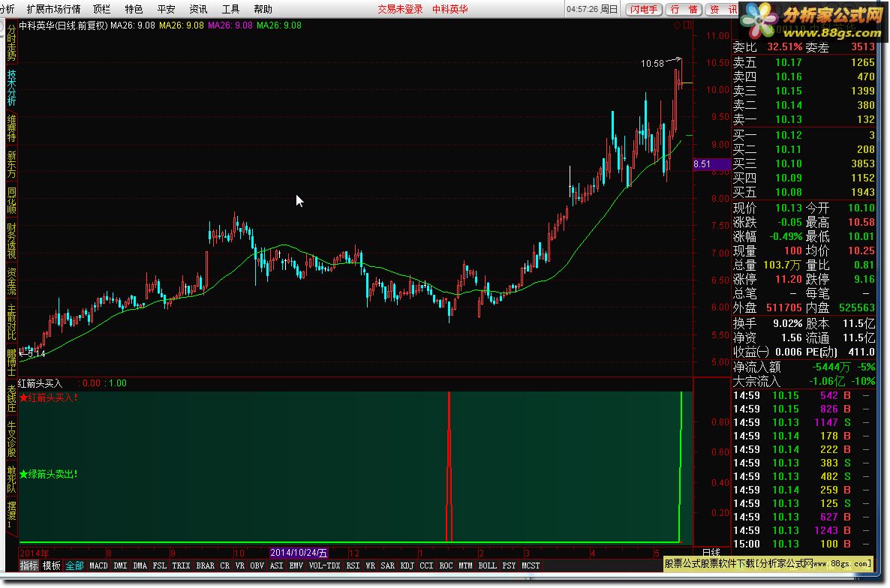
Task: Switch indicator to DMA
Action: [x=140, y=565]
